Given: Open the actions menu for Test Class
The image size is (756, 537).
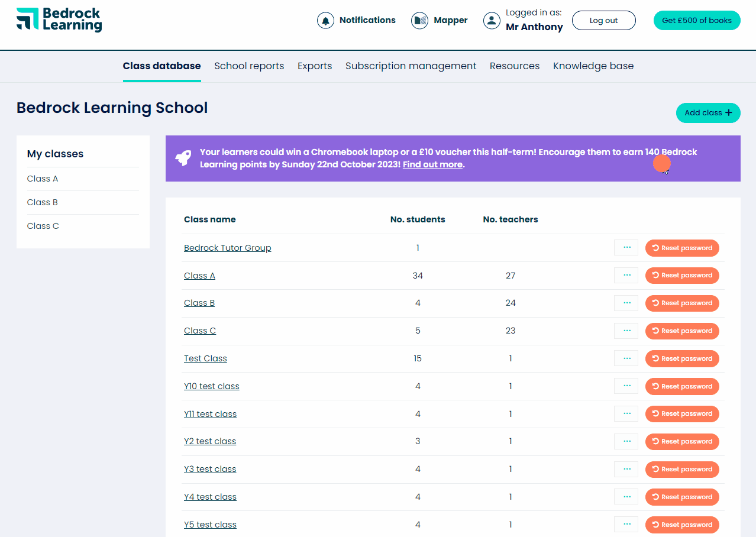Looking at the screenshot, I should point(626,358).
